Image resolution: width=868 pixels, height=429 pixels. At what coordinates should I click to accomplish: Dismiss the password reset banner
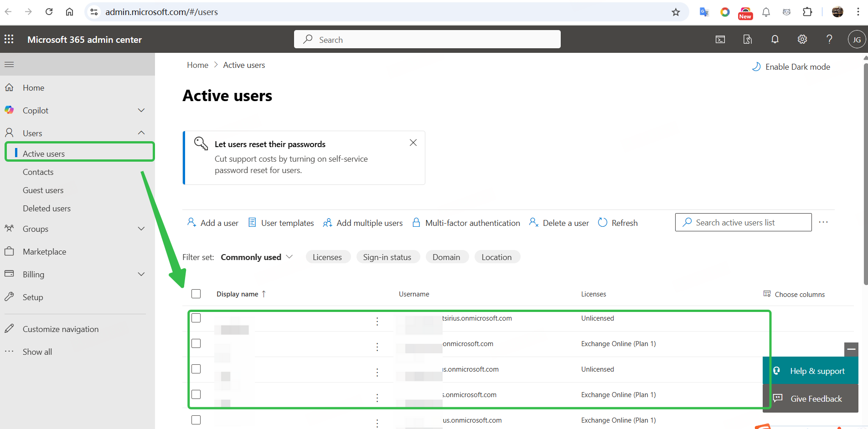tap(413, 143)
